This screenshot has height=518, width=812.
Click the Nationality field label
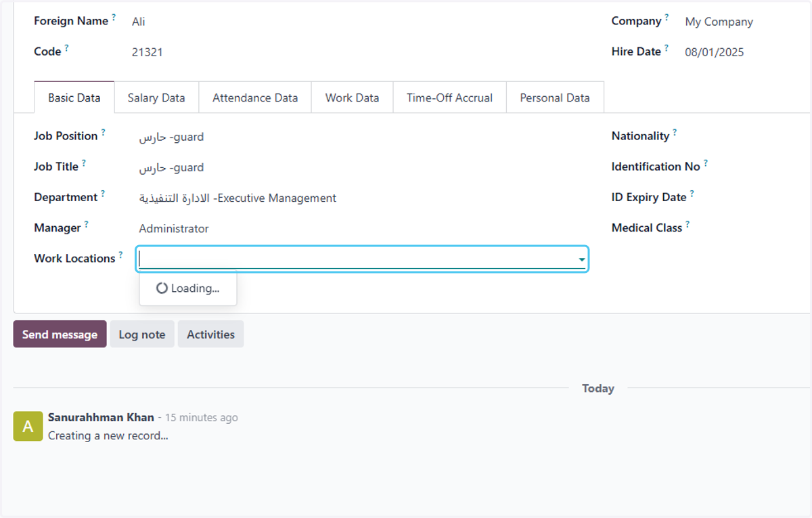[x=640, y=136]
